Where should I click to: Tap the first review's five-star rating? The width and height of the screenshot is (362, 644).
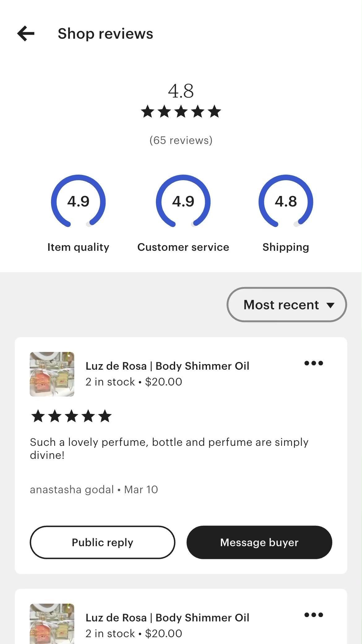(x=71, y=416)
